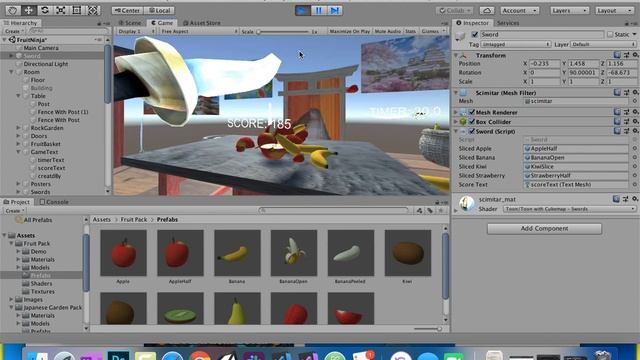Stop play mode with the Play button

click(302, 10)
